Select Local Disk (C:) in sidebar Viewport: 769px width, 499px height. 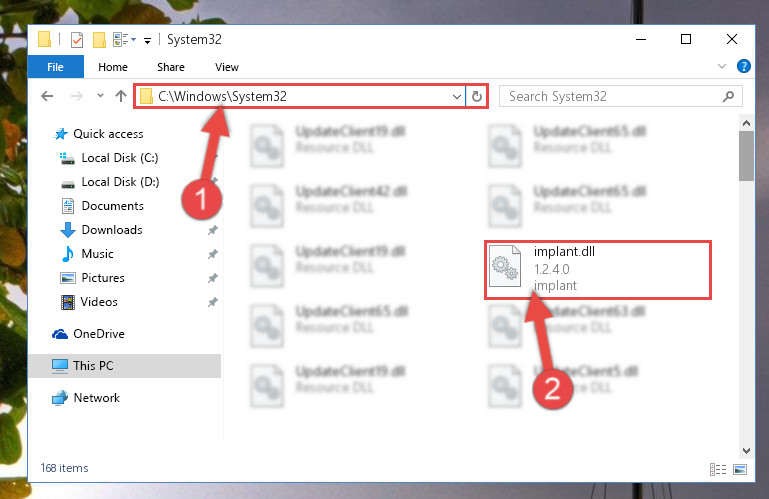click(120, 158)
